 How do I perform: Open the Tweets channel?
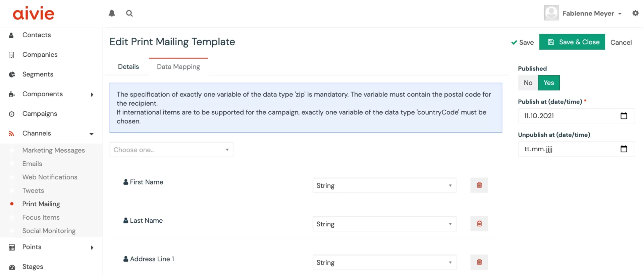(x=33, y=190)
